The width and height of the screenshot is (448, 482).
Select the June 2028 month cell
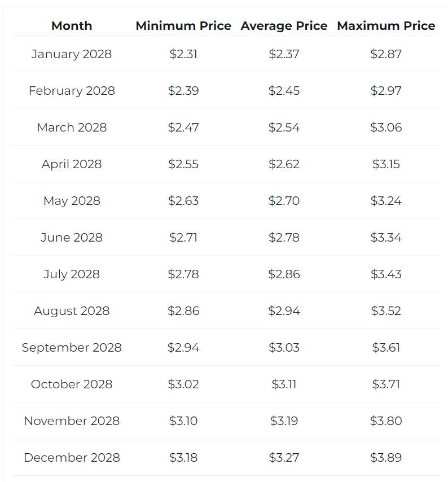click(x=72, y=238)
